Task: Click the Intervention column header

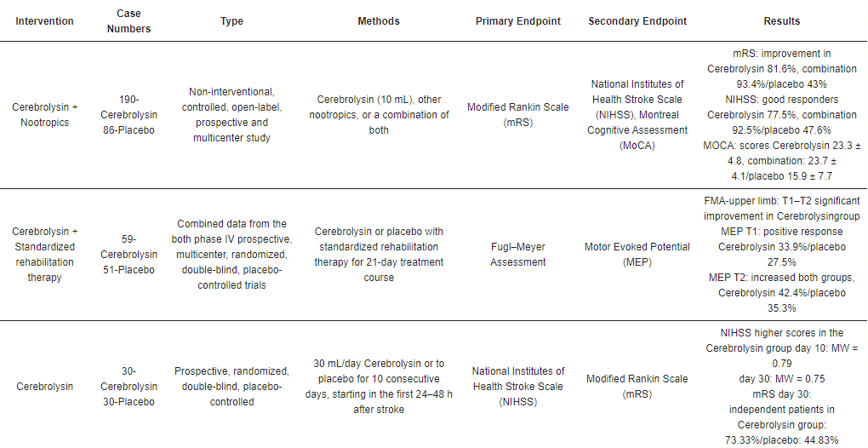Action: click(x=44, y=21)
